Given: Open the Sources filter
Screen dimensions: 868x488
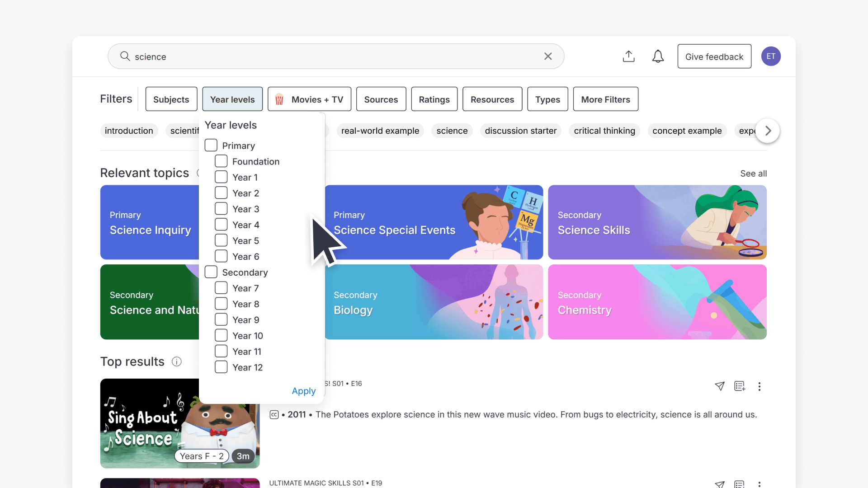Looking at the screenshot, I should pos(381,99).
